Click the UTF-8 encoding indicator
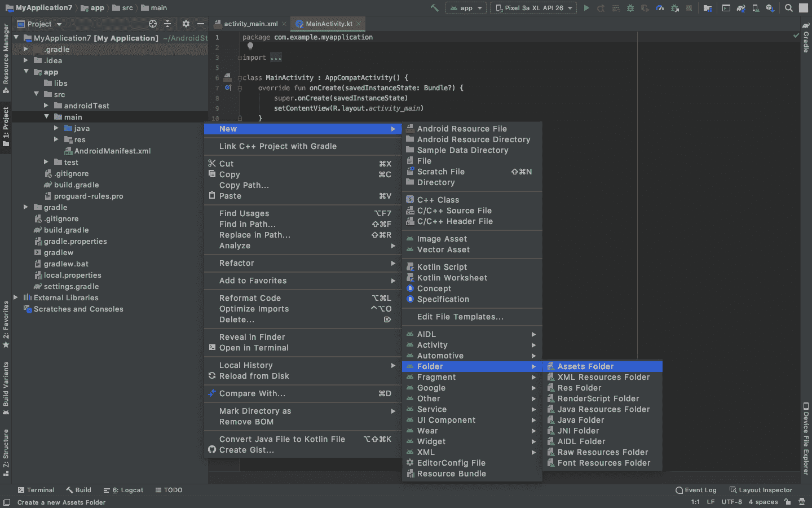 [731, 501]
